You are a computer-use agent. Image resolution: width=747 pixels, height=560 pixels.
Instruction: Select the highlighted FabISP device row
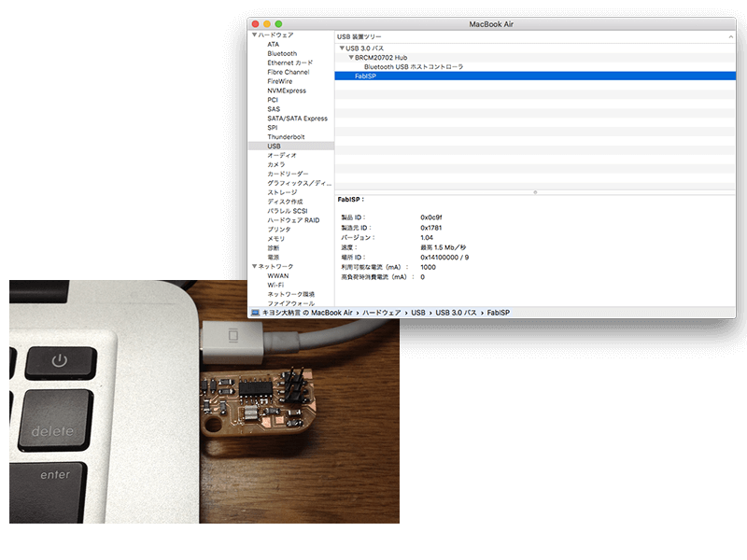tap(535, 77)
